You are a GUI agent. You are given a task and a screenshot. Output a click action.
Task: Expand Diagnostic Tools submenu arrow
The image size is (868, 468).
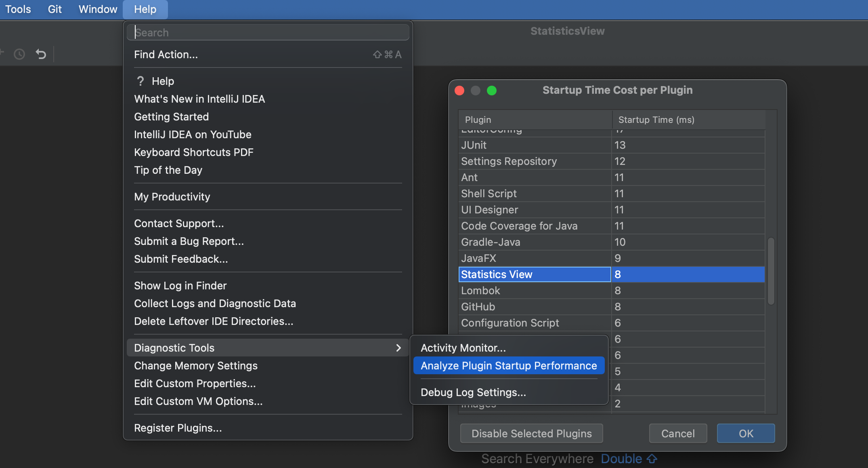pos(398,348)
